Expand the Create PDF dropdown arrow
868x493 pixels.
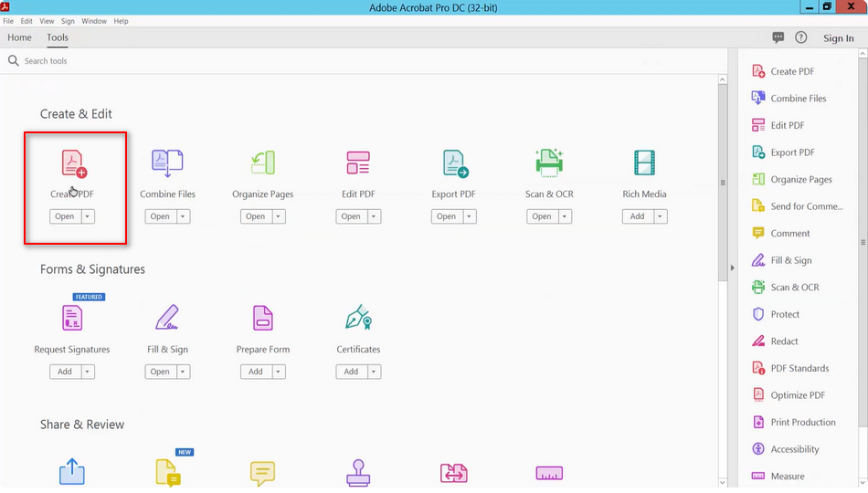tap(88, 216)
